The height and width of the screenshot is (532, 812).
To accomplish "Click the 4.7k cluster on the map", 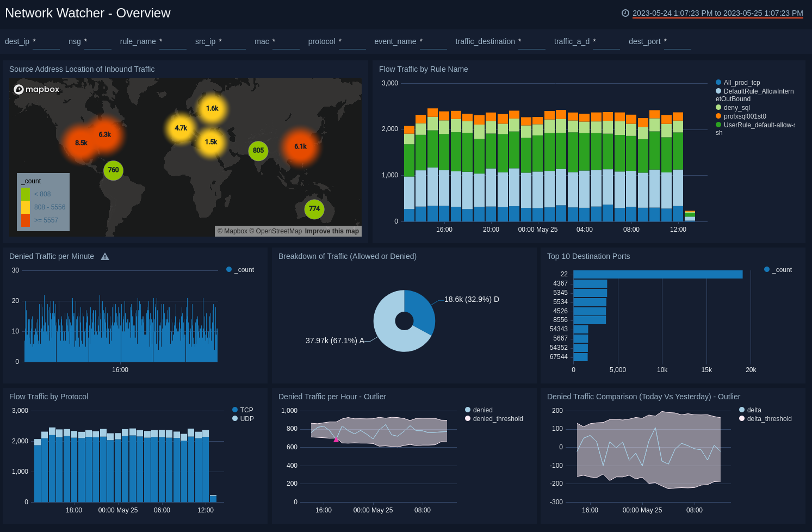I will coord(181,128).
